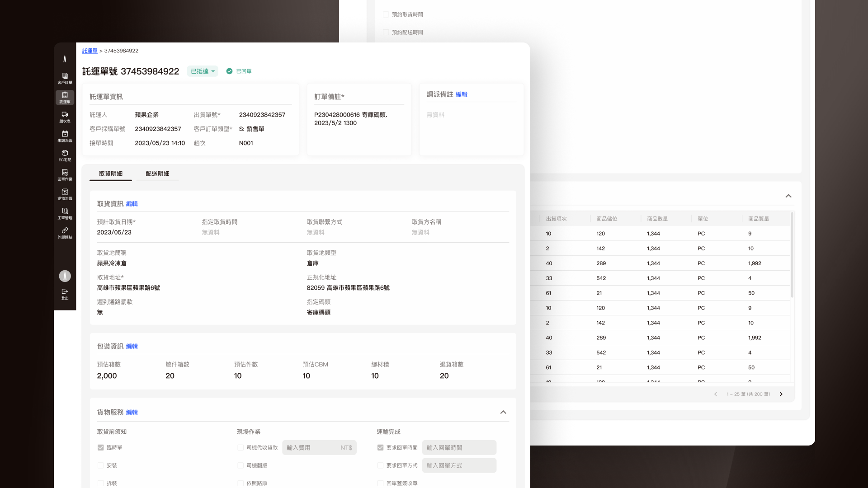Viewport: 868px width, 488px height.
Task: Open the 已抵達 status dropdown
Action: [202, 71]
